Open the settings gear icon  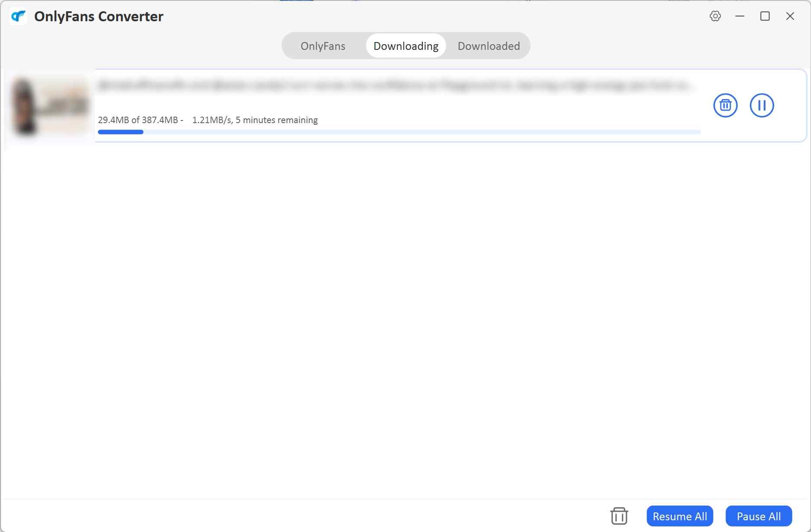[715, 16]
